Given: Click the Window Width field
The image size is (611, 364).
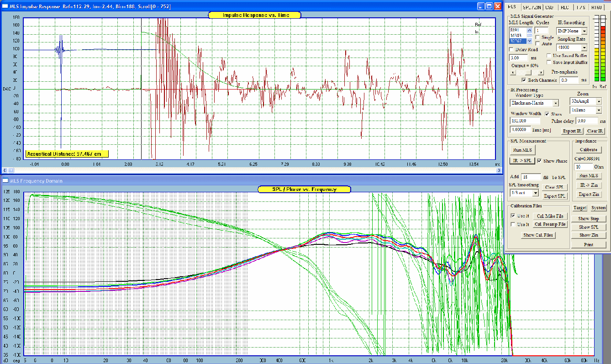Looking at the screenshot, I should point(525,121).
